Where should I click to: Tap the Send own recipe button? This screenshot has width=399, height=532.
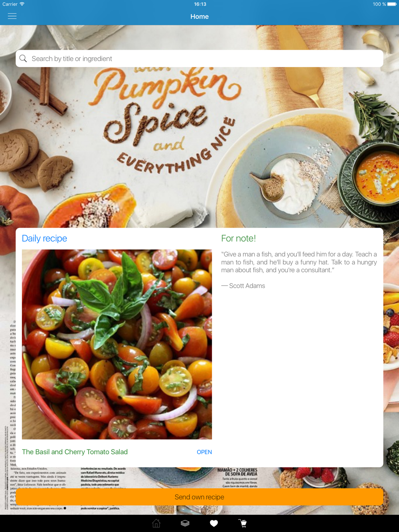click(199, 497)
